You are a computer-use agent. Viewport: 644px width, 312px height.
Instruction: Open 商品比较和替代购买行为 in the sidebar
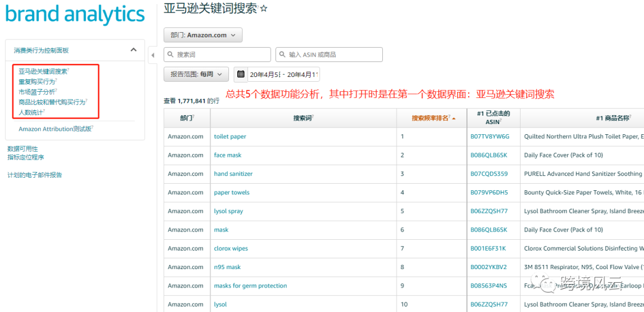52,102
